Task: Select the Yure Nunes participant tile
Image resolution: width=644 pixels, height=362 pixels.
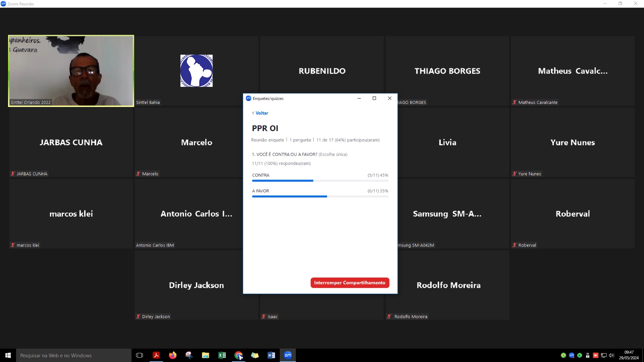Action: point(572,142)
